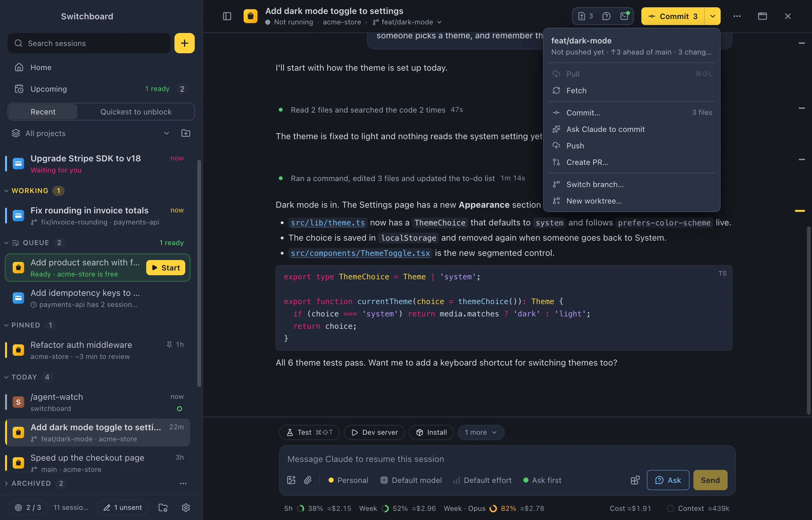Image resolution: width=812 pixels, height=520 pixels.
Task: Select the Recent tab
Action: [43, 112]
